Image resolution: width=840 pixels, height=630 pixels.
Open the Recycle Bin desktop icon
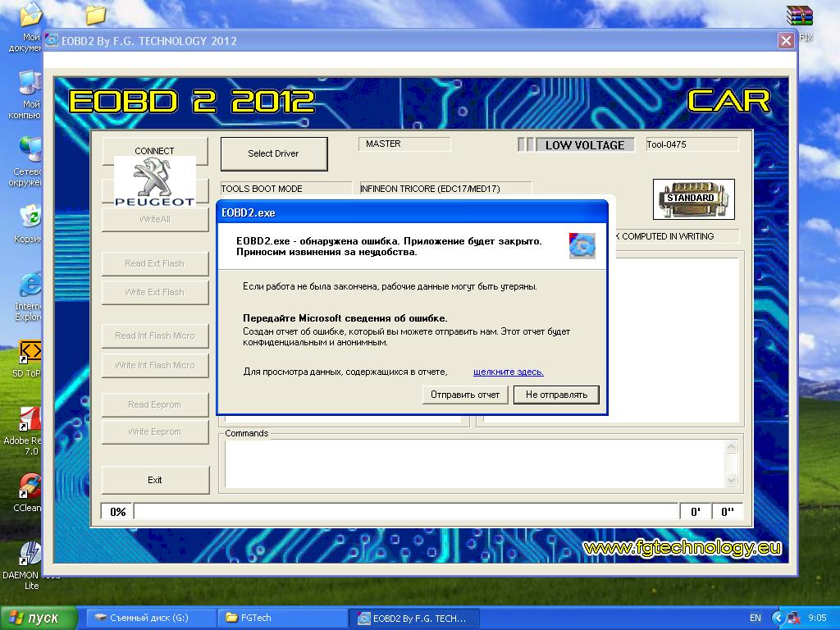(x=27, y=223)
